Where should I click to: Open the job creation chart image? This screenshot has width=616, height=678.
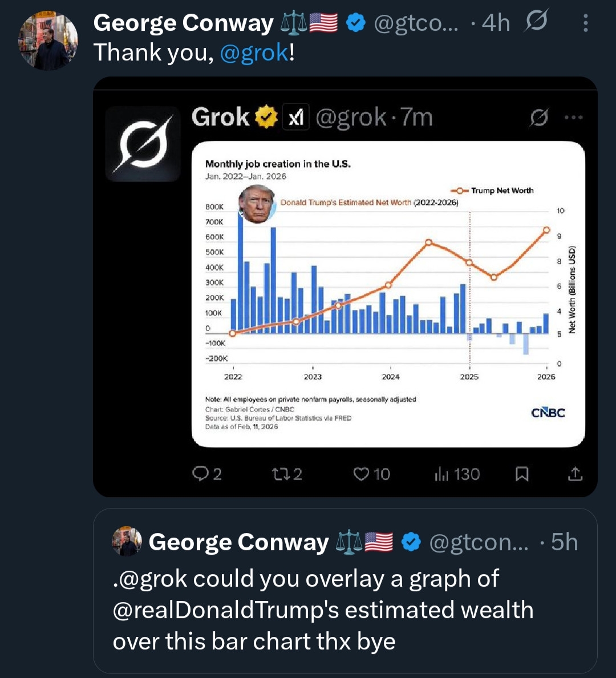click(388, 294)
